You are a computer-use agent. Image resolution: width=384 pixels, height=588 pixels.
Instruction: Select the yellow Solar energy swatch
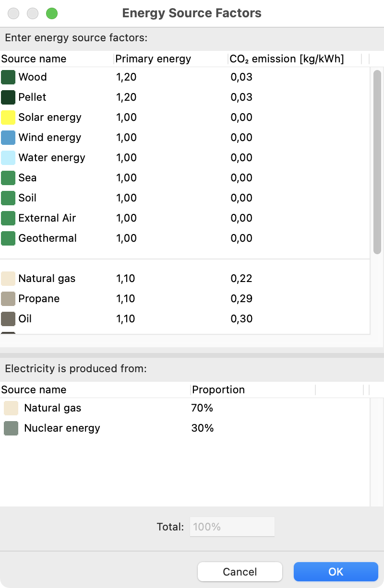pyautogui.click(x=8, y=118)
